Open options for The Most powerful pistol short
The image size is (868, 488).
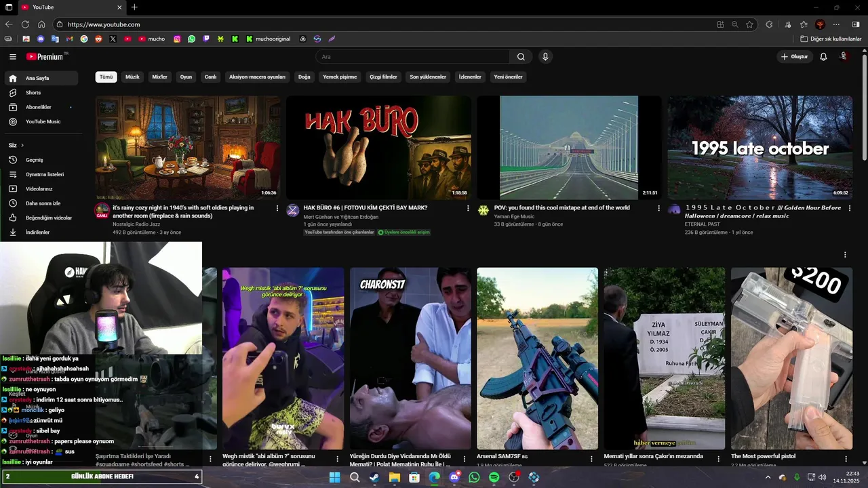pos(846,459)
